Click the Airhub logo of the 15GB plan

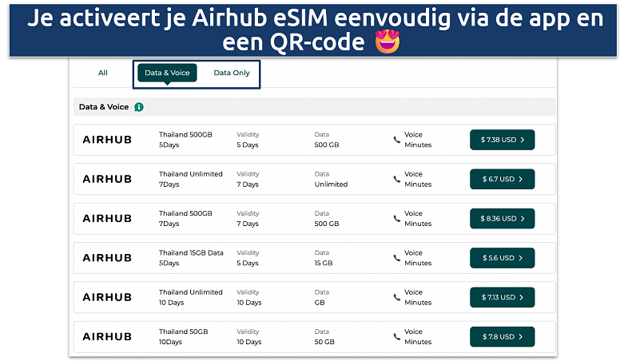107,258
